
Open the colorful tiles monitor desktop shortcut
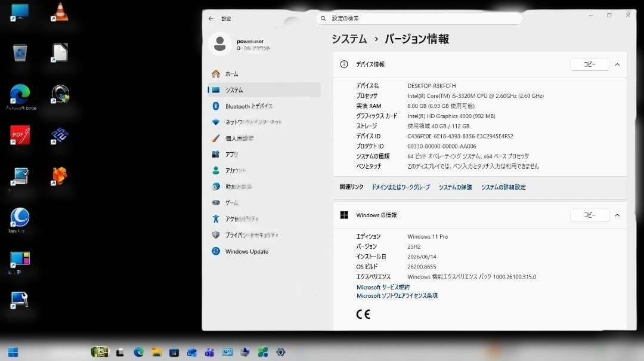click(x=20, y=260)
